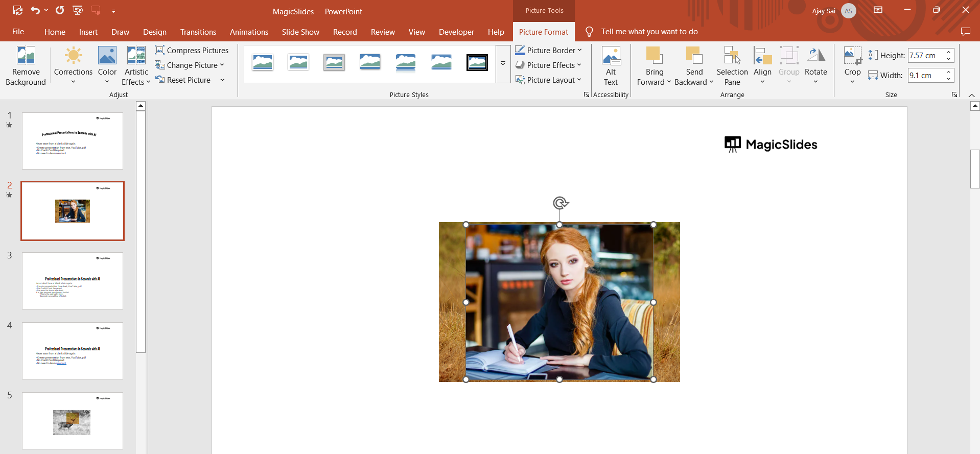Select slide 1 thumbnail
Image resolution: width=980 pixels, height=454 pixels.
point(73,141)
